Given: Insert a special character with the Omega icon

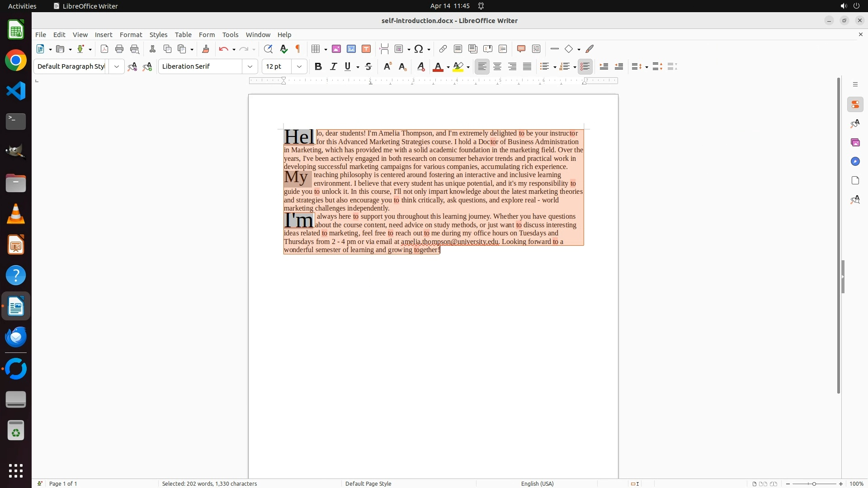Looking at the screenshot, I should pos(419,49).
